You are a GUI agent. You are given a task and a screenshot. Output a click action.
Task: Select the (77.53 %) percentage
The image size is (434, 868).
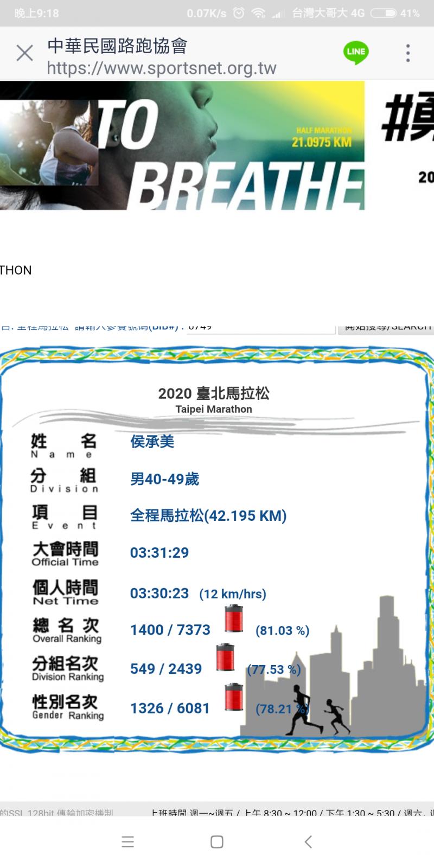point(274,669)
